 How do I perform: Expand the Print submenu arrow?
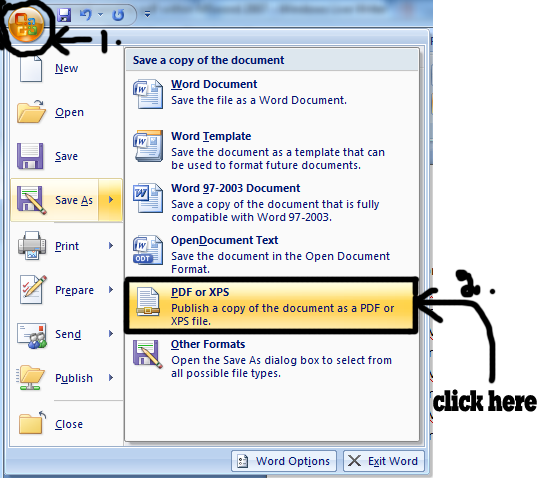(111, 245)
